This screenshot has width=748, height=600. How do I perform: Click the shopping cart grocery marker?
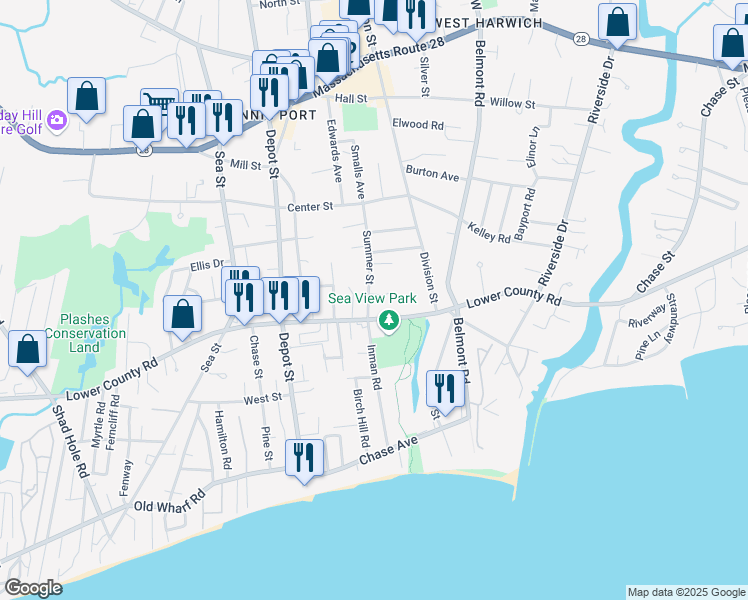click(x=158, y=104)
